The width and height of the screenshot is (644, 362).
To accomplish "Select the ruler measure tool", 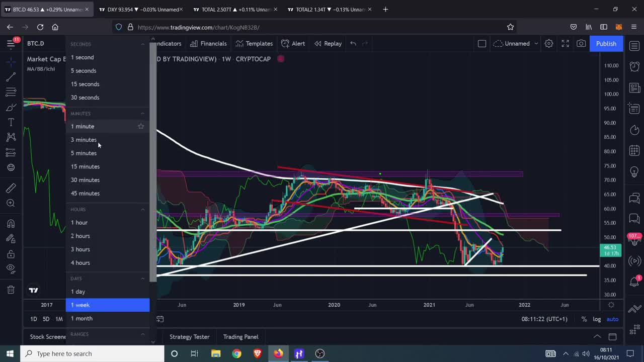I will [11, 188].
